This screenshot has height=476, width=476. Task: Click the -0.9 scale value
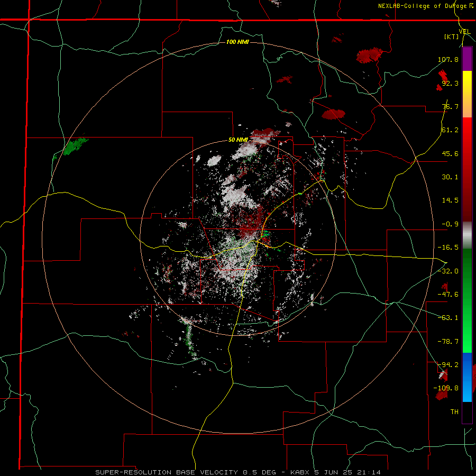pyautogui.click(x=450, y=224)
